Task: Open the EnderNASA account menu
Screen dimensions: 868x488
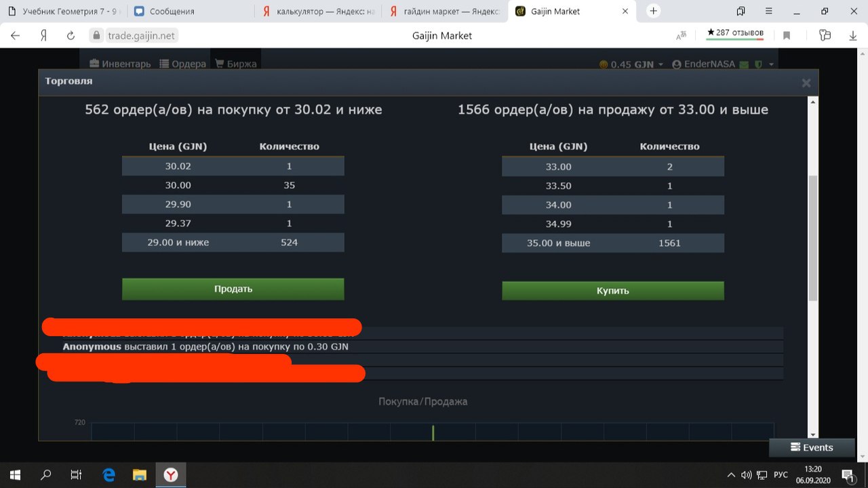Action: 703,64
